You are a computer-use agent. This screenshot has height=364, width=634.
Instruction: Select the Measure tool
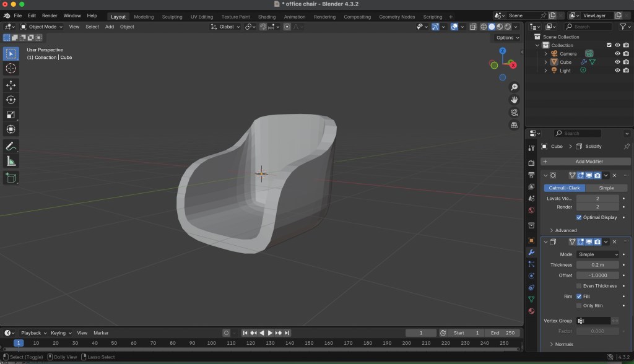point(11,161)
